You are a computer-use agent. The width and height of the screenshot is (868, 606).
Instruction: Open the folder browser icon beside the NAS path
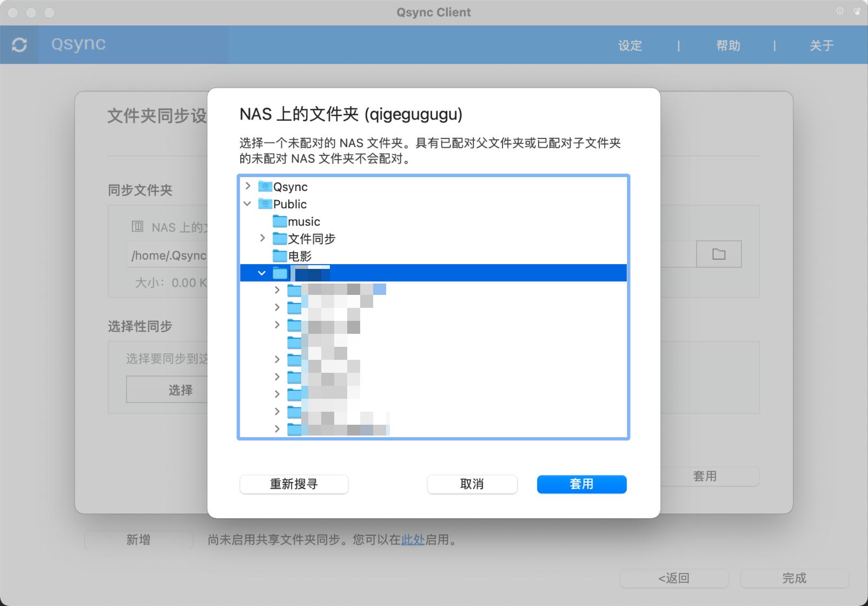(x=718, y=254)
